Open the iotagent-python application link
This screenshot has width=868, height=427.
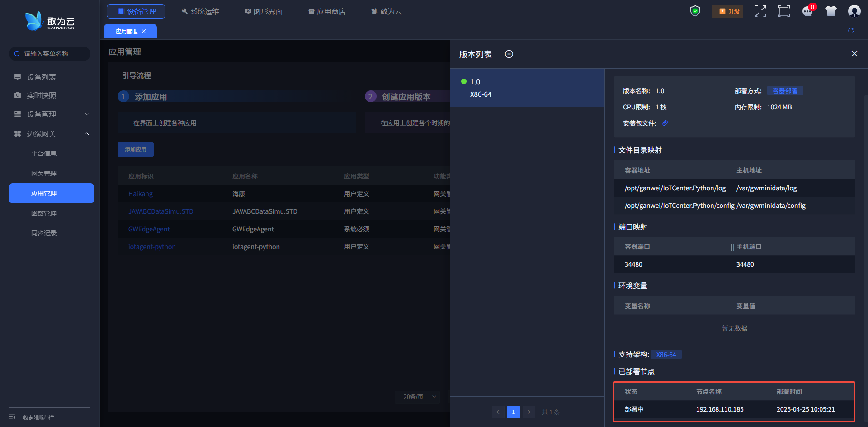pyautogui.click(x=152, y=247)
